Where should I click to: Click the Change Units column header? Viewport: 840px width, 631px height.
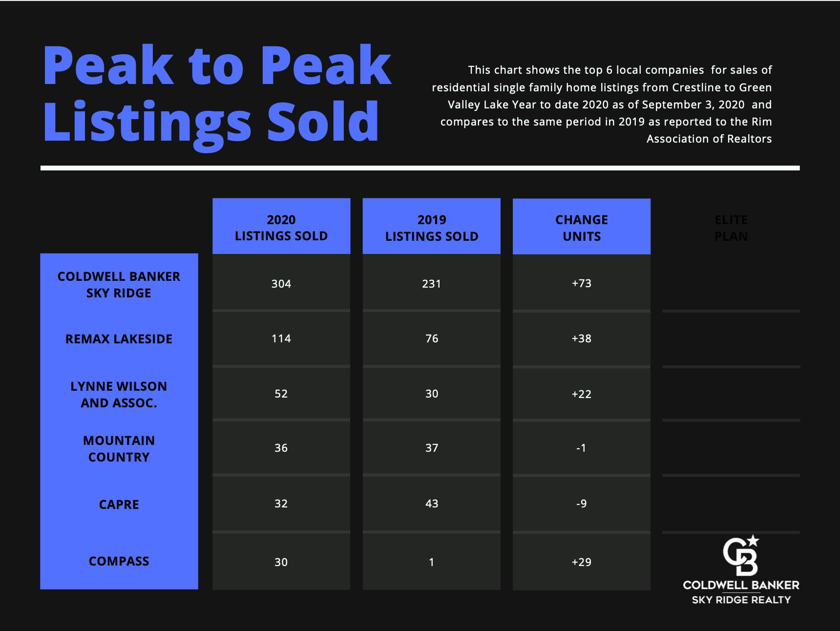tap(581, 228)
